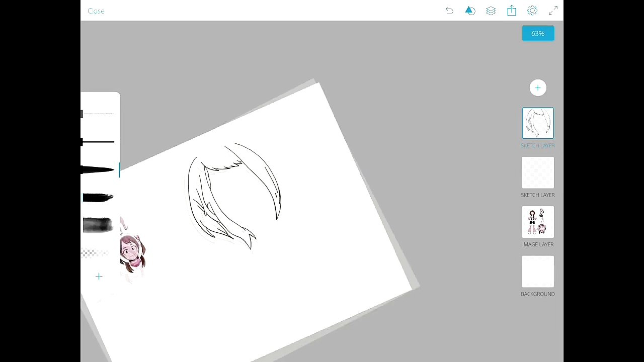Add a new layer with plus button
Viewport: 644px width, 362px height.
[x=538, y=88]
